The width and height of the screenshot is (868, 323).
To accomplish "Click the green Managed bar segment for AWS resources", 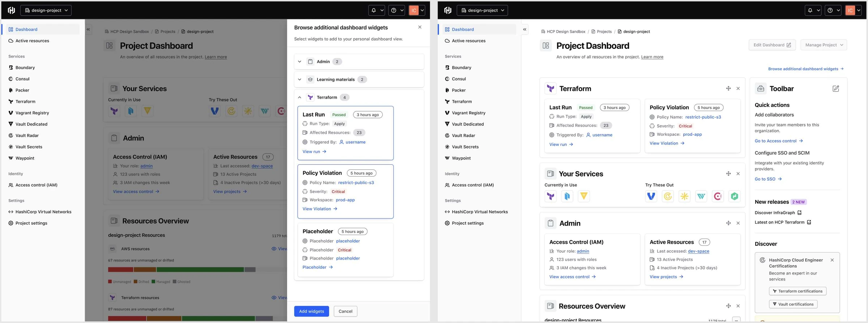I will (200, 269).
